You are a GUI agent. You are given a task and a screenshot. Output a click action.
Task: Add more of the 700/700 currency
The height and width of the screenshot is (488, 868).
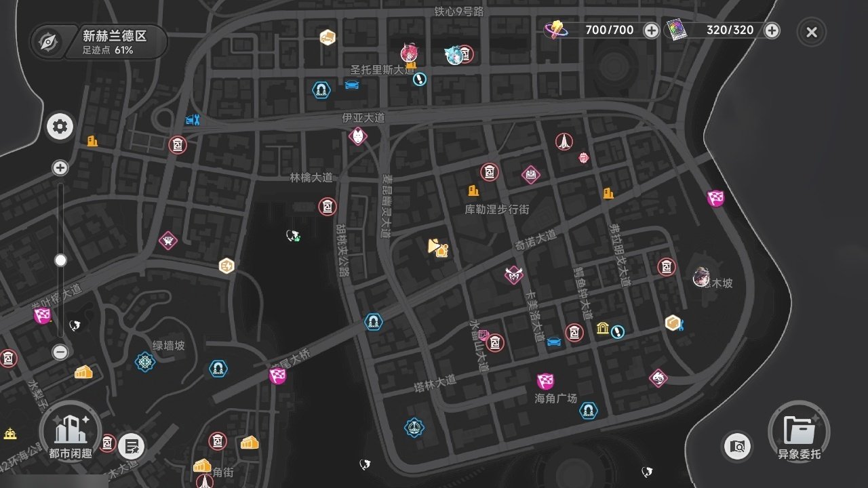click(x=651, y=30)
